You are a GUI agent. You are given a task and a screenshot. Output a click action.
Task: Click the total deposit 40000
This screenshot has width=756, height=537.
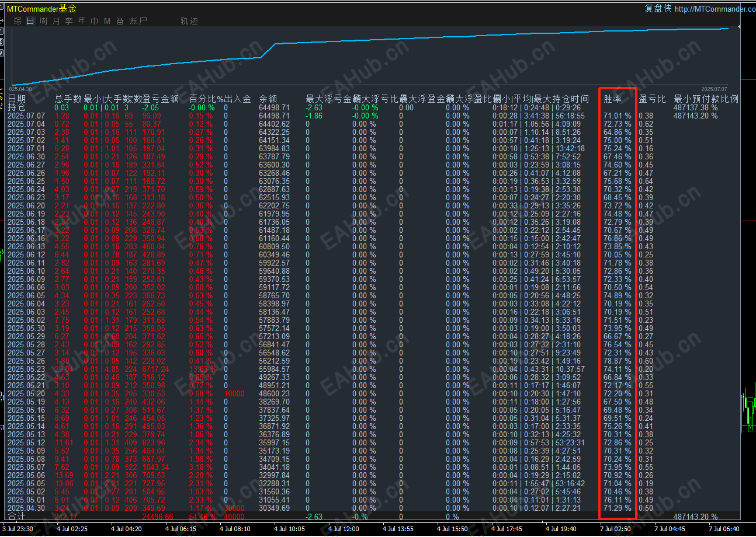coord(234,517)
